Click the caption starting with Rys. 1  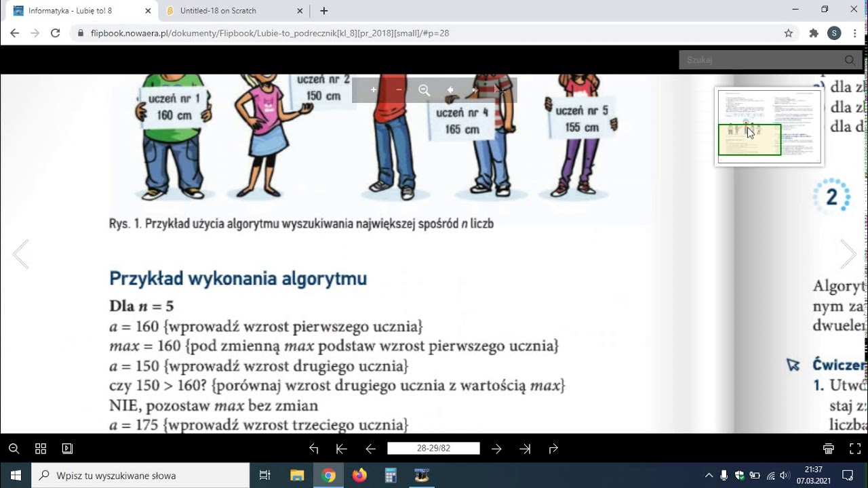pos(301,224)
